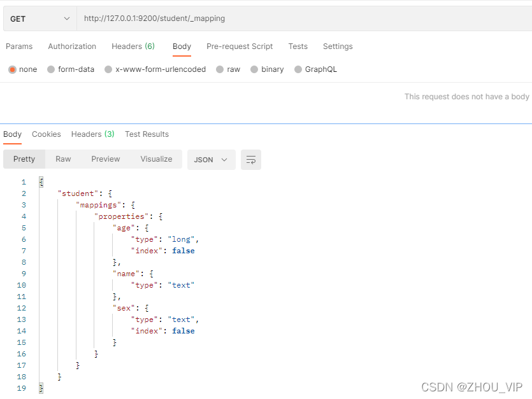Click the "name" key on line 9
532x399 pixels.
pyautogui.click(x=126, y=274)
